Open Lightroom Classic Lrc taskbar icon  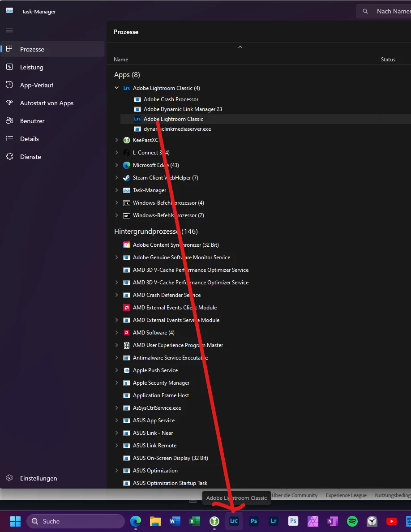pos(234,521)
